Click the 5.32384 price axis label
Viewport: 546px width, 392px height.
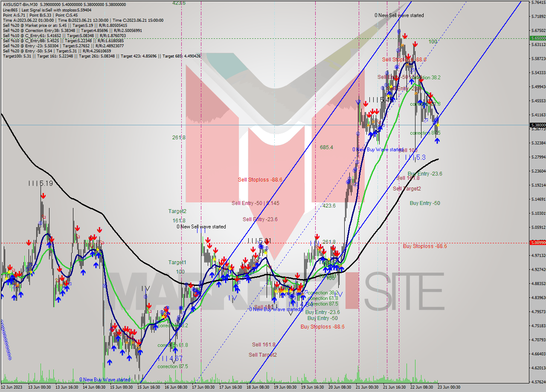[538, 143]
